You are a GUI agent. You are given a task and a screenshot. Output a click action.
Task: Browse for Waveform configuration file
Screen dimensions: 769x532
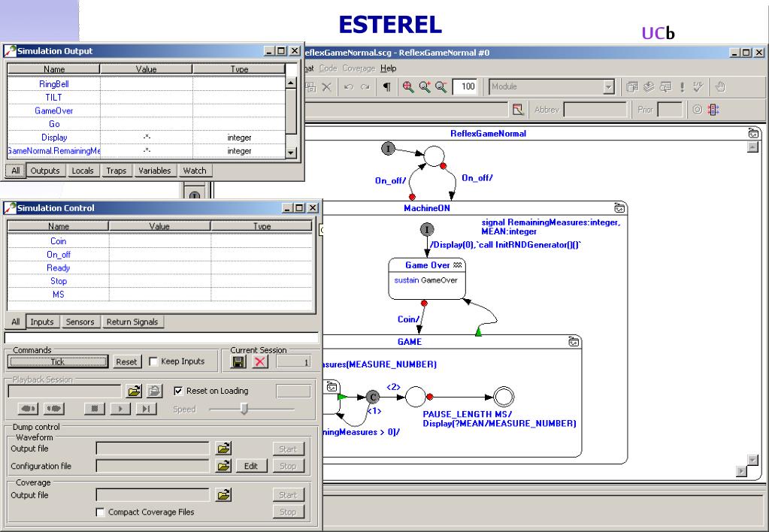(224, 466)
